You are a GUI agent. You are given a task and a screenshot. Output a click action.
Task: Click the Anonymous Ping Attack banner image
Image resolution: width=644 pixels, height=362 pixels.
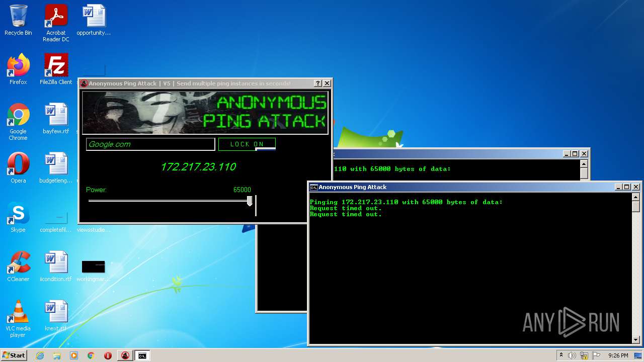tap(205, 113)
